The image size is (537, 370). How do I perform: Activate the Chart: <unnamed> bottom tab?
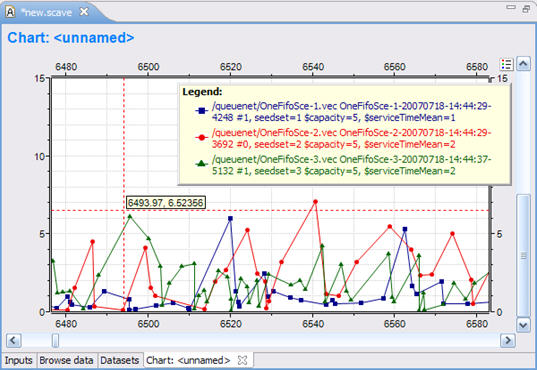click(x=188, y=360)
